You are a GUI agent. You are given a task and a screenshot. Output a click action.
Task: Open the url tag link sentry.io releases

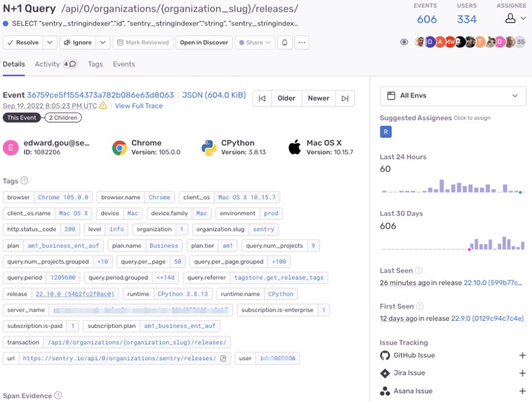[x=120, y=358]
